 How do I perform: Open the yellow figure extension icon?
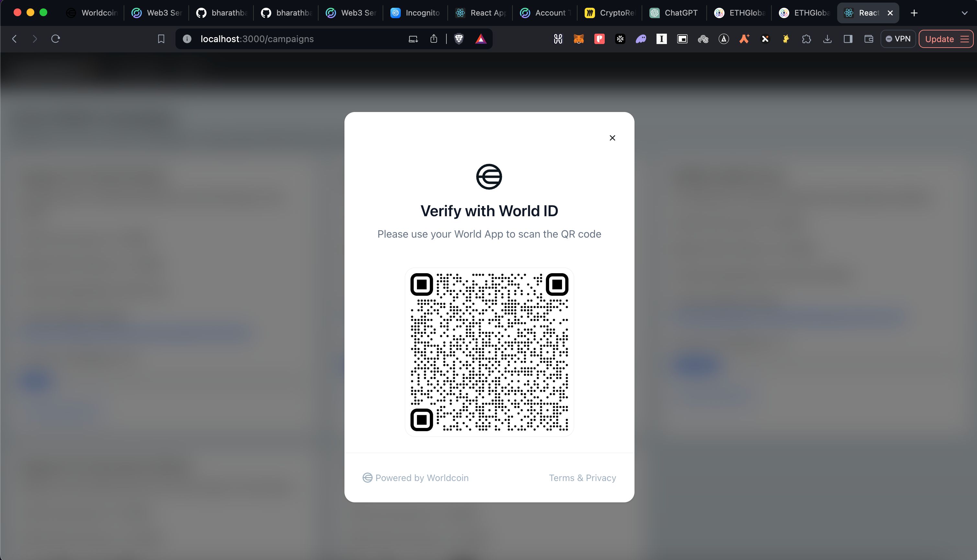[786, 39]
